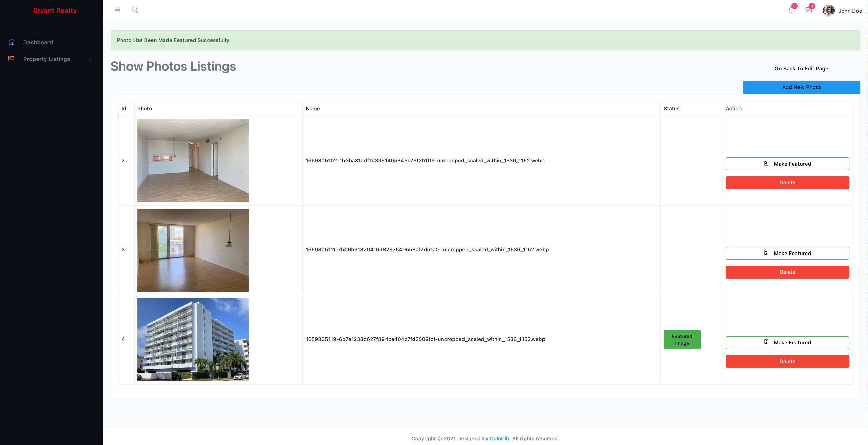Open the search magnifier icon
Viewport: 868px width, 445px height.
click(x=135, y=10)
